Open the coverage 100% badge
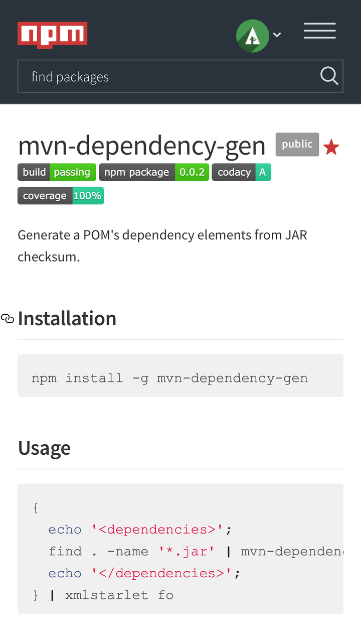 pos(61,196)
